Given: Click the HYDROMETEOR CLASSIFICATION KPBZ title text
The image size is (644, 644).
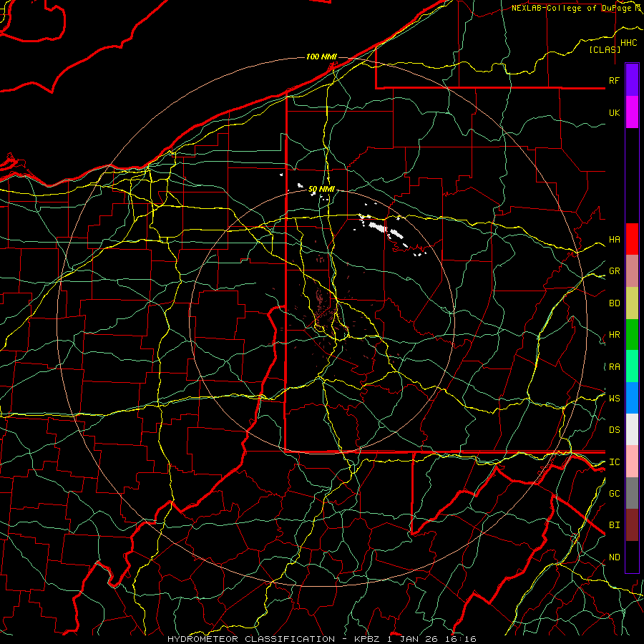Looking at the screenshot, I should (321, 639).
